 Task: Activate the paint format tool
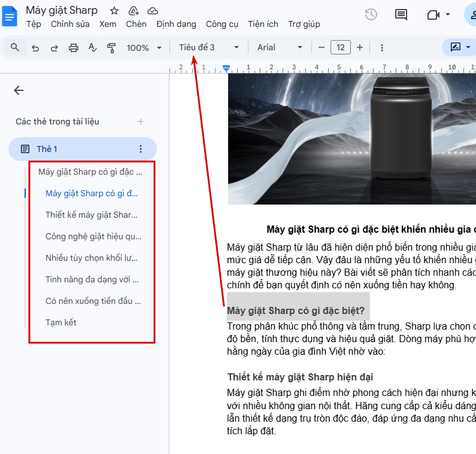[111, 48]
